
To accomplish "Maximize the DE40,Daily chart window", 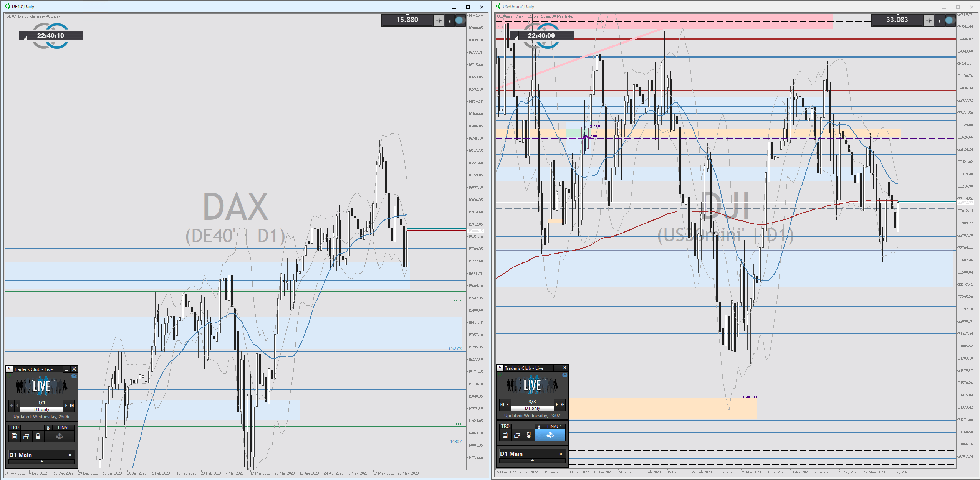I will tap(468, 7).
